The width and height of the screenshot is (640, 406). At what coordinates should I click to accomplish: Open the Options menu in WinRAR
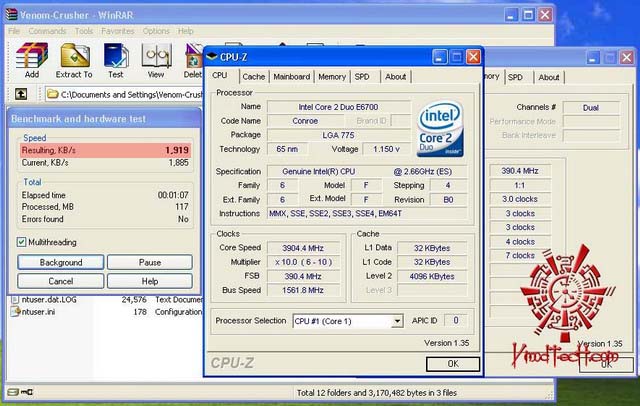point(156,31)
